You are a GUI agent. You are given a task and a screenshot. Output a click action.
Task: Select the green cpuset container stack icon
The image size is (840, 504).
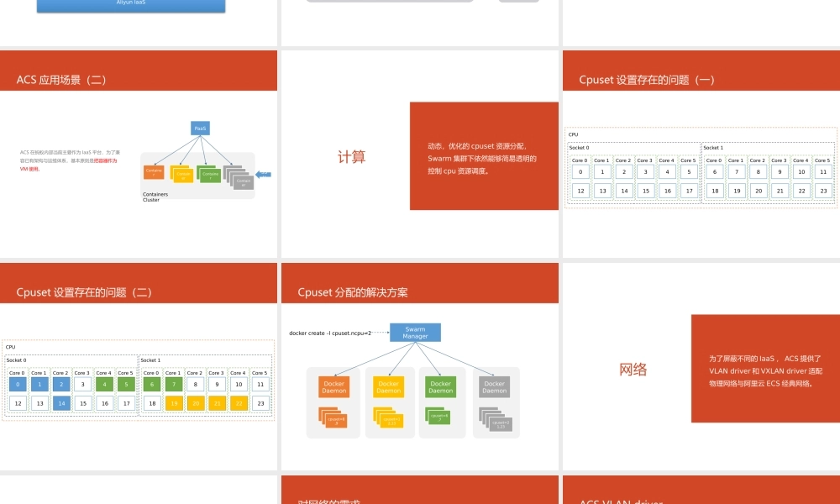click(438, 414)
